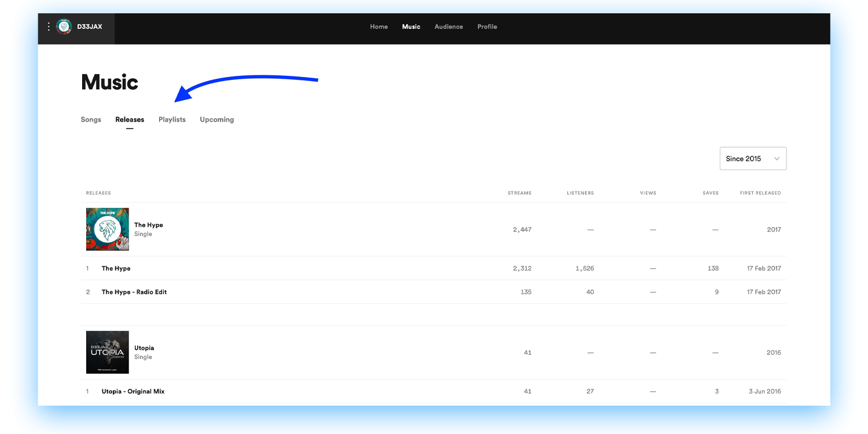Click the Listeners column header
868x434 pixels.
(x=580, y=193)
